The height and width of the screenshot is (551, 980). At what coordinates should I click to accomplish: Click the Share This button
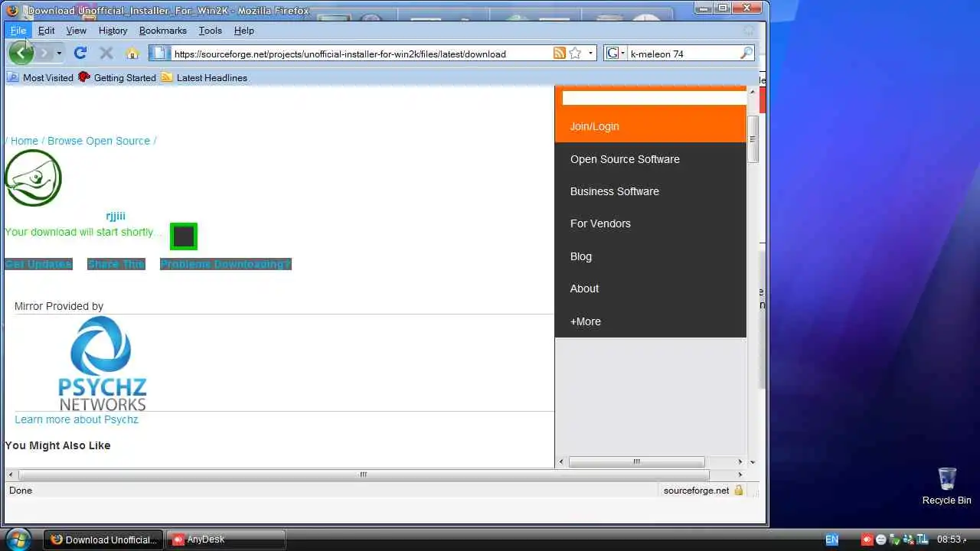[116, 264]
